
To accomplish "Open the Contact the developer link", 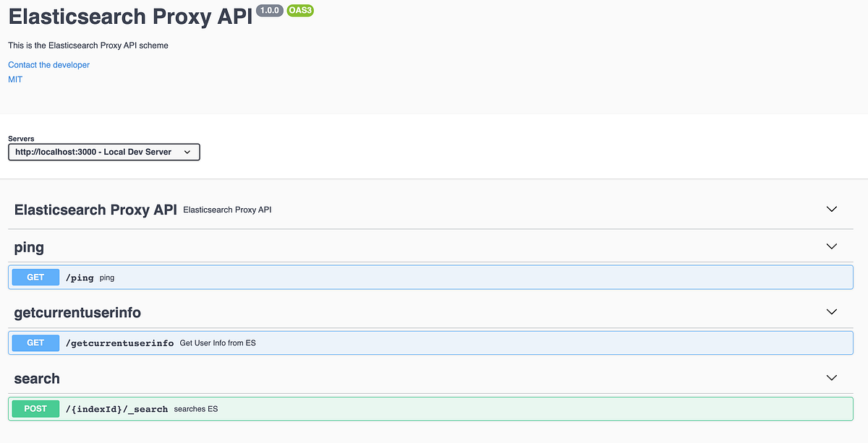I will pos(48,64).
